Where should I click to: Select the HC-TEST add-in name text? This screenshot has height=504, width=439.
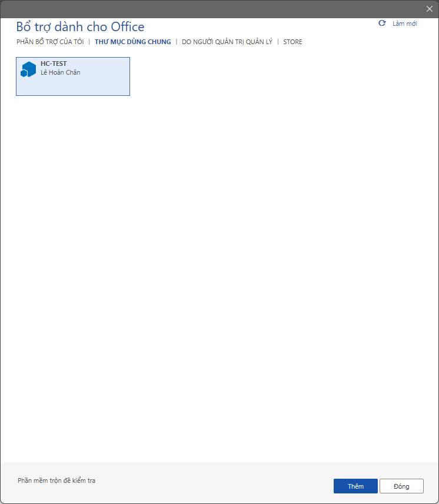click(x=54, y=64)
